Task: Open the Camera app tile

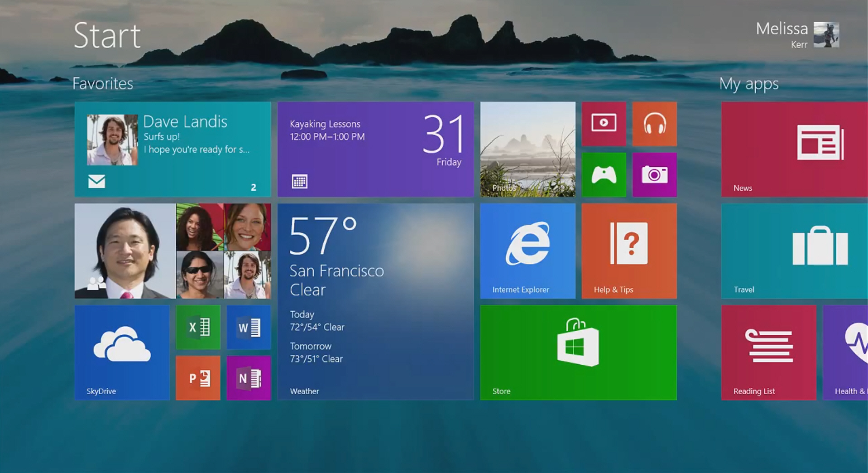Action: click(655, 174)
